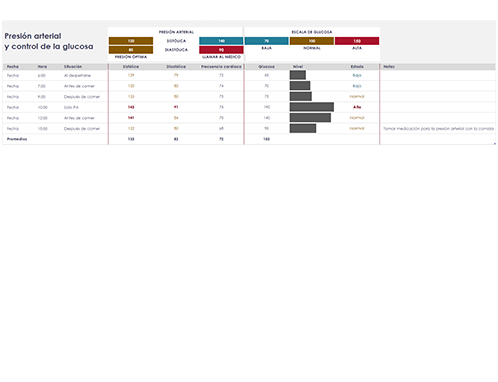Viewport: 498px width, 382px height.
Task: Click the red Diastólica 90 threshold box
Action: (221, 50)
